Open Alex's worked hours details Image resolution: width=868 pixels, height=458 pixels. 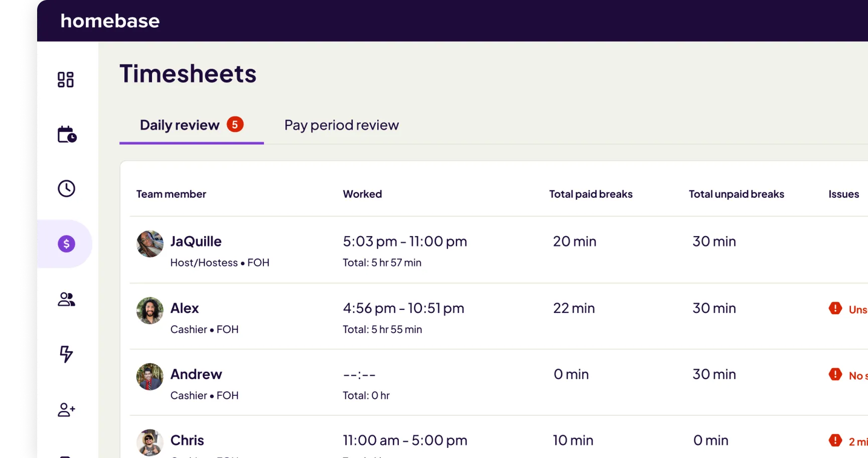click(404, 308)
